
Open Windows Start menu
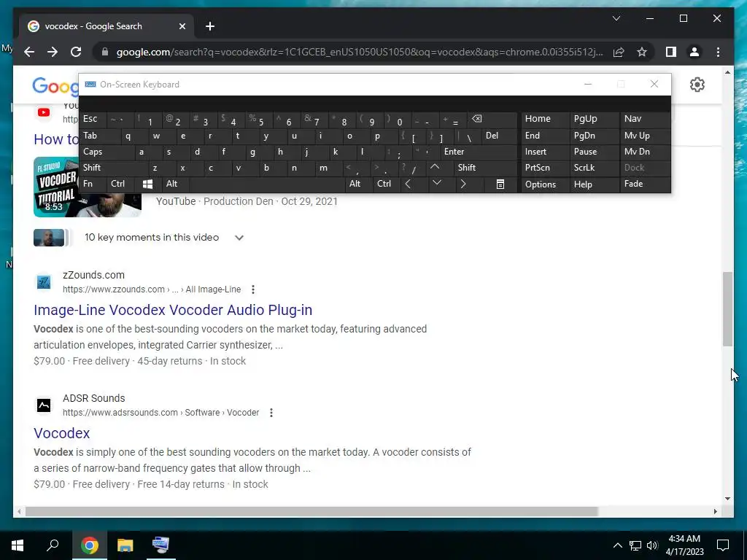[x=18, y=545]
